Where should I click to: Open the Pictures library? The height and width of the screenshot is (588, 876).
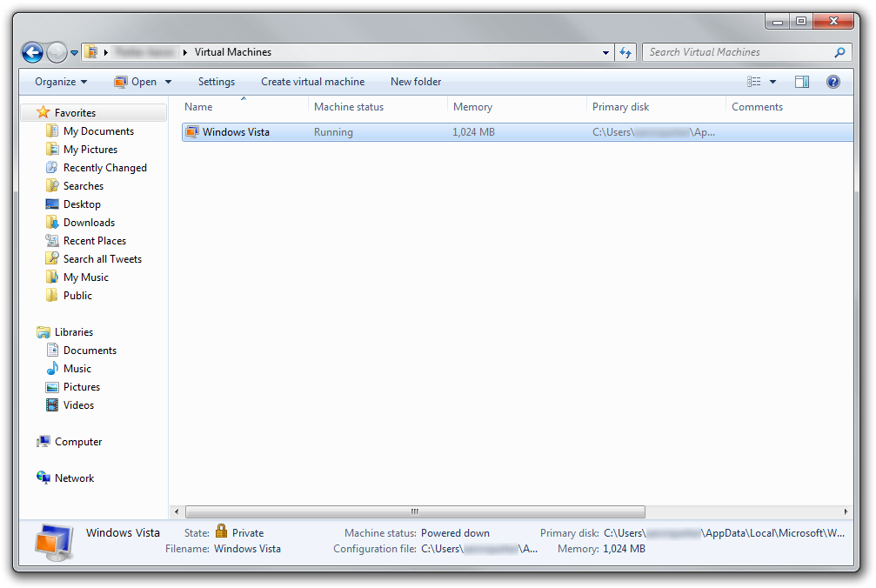82,387
